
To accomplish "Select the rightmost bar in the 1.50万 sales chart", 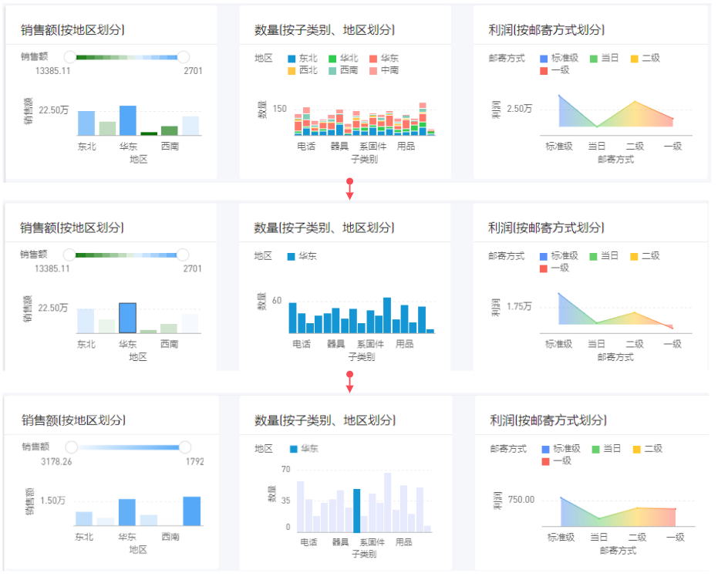I will point(191,511).
